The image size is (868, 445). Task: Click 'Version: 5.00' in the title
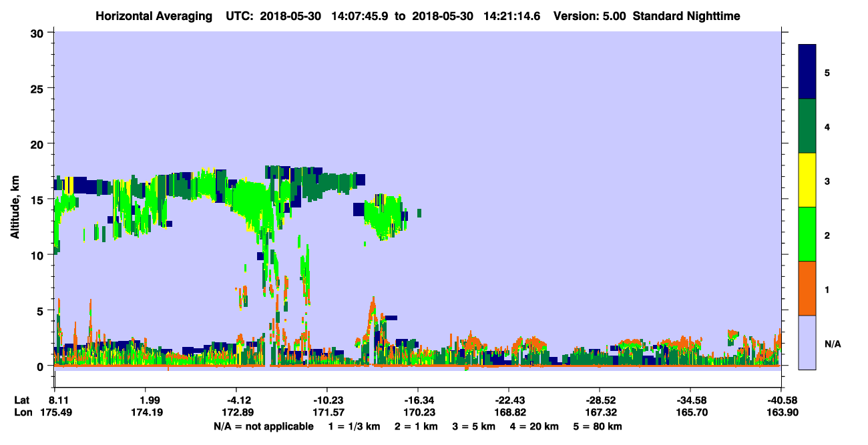(x=590, y=16)
